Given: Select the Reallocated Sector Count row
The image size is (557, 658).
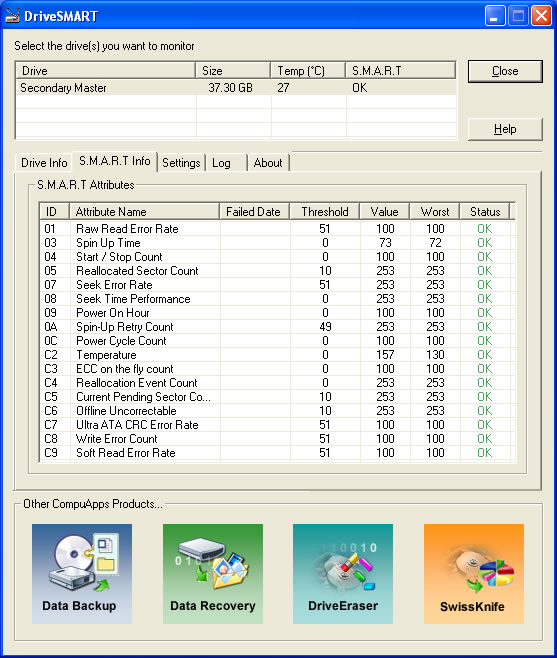Looking at the screenshot, I should [277, 271].
